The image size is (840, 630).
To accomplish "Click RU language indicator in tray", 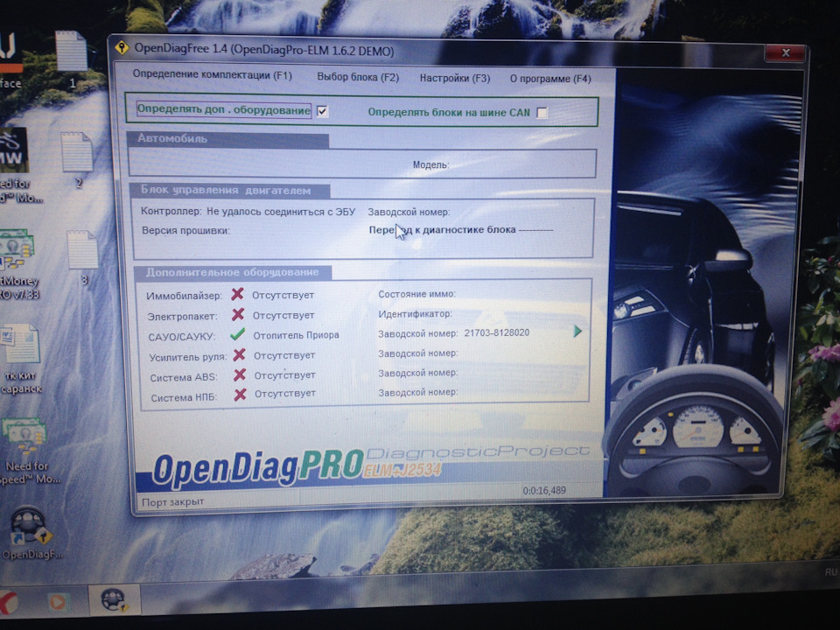I will pos(831,572).
